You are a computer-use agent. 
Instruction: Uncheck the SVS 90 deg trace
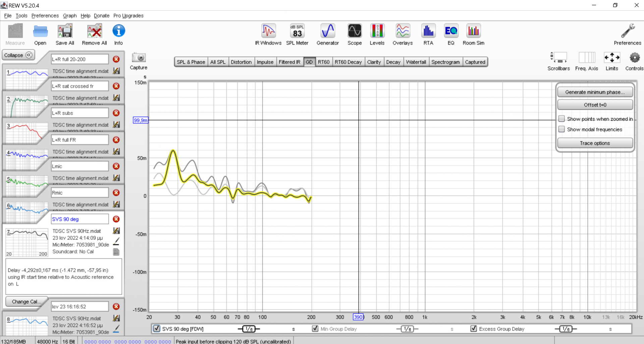coord(157,329)
